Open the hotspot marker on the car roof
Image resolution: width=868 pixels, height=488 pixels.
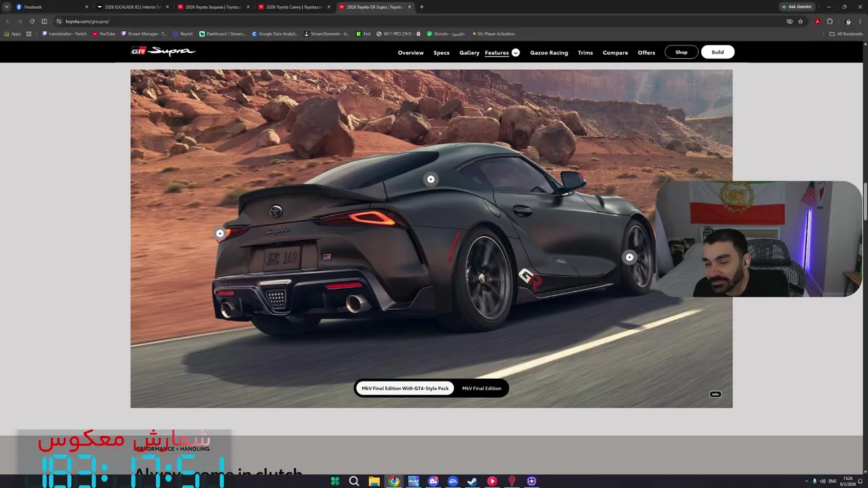[431, 180]
